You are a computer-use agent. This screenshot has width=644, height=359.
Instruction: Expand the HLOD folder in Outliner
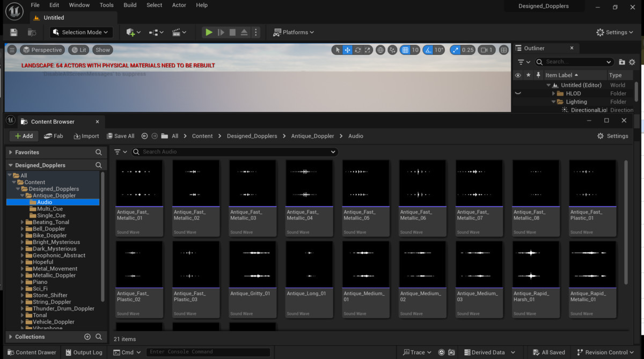click(554, 93)
